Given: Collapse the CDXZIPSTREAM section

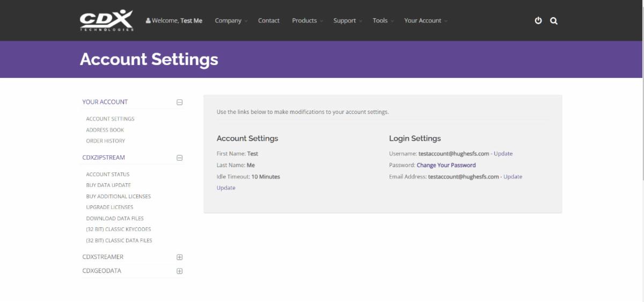Looking at the screenshot, I should pyautogui.click(x=180, y=158).
